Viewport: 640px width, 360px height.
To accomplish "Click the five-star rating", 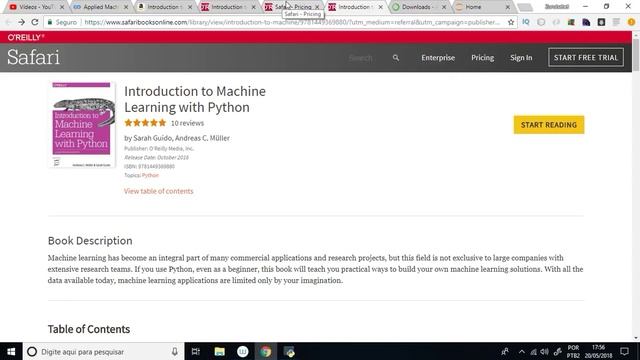I will (145, 123).
